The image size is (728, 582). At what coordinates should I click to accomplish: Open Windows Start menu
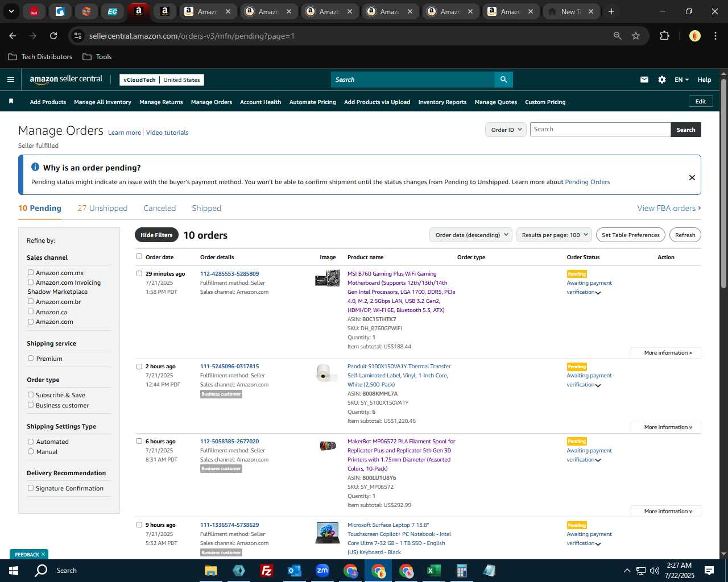[x=14, y=571]
